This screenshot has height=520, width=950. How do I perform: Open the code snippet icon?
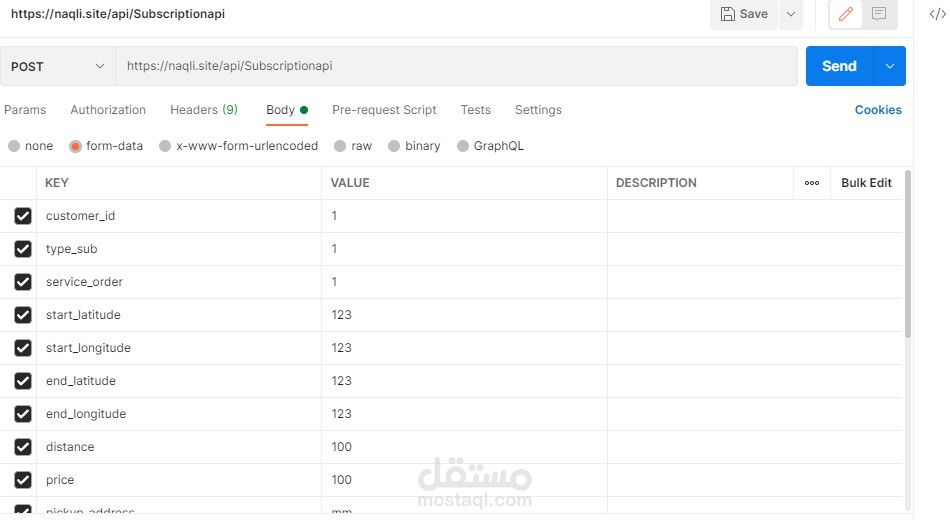point(937,15)
